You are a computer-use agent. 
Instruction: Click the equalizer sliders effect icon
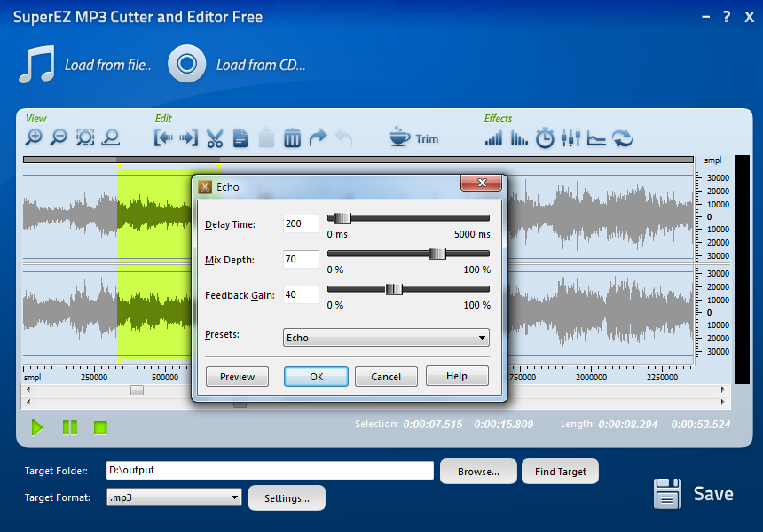click(x=570, y=138)
